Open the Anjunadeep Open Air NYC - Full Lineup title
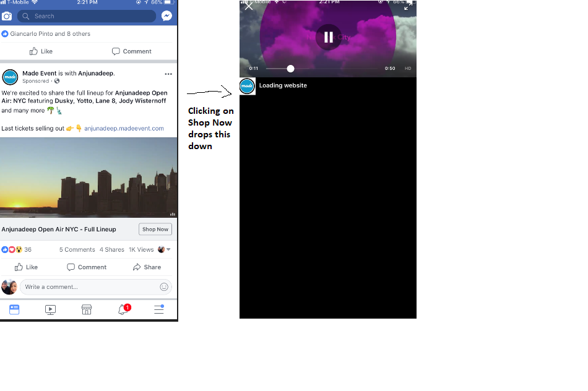 (x=59, y=229)
